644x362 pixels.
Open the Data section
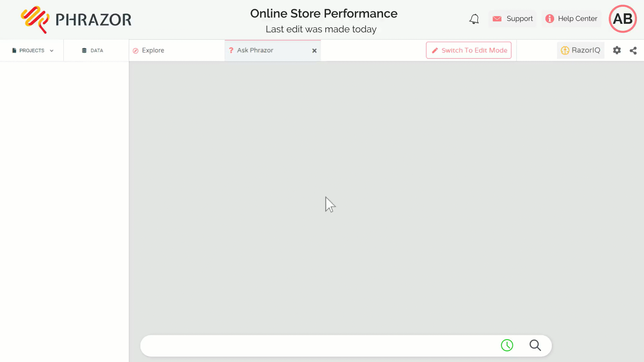(93, 50)
